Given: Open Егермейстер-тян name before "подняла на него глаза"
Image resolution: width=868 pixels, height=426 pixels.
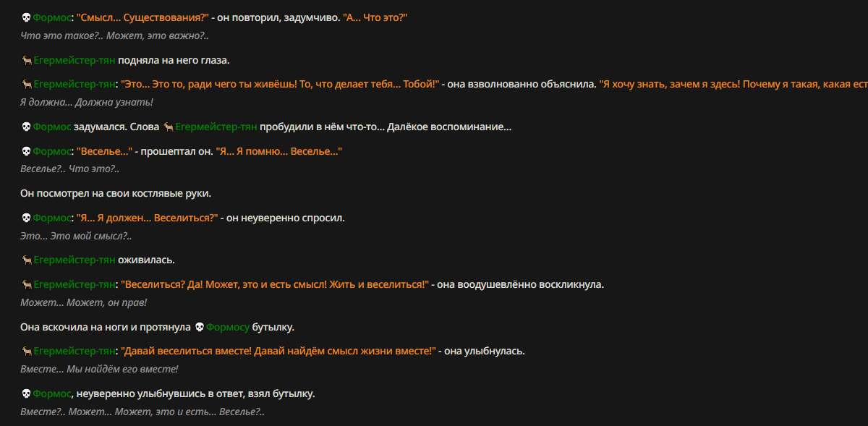Looking at the screenshot, I should (x=75, y=61).
